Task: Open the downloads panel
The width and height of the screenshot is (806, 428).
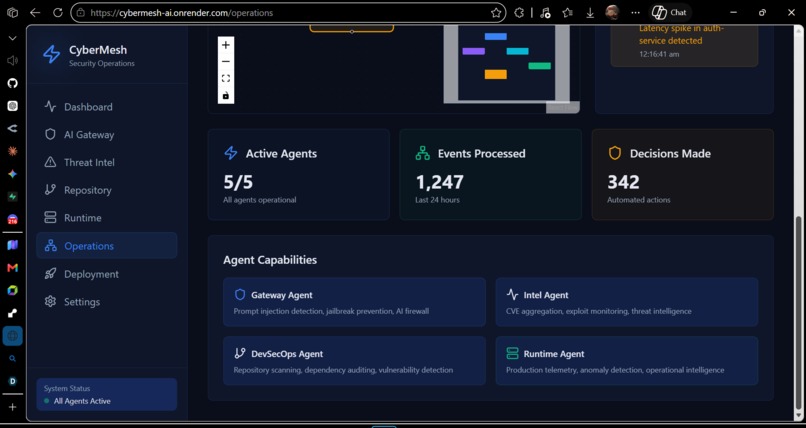Action: tap(590, 13)
